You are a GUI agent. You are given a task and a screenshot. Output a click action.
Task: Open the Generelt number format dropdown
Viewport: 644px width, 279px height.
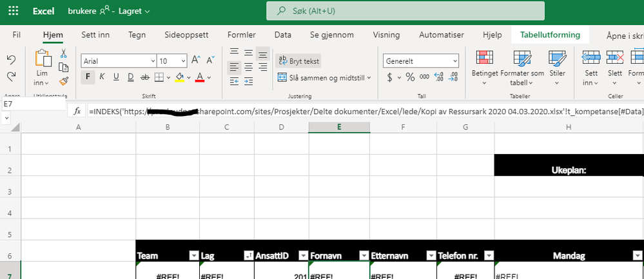455,61
